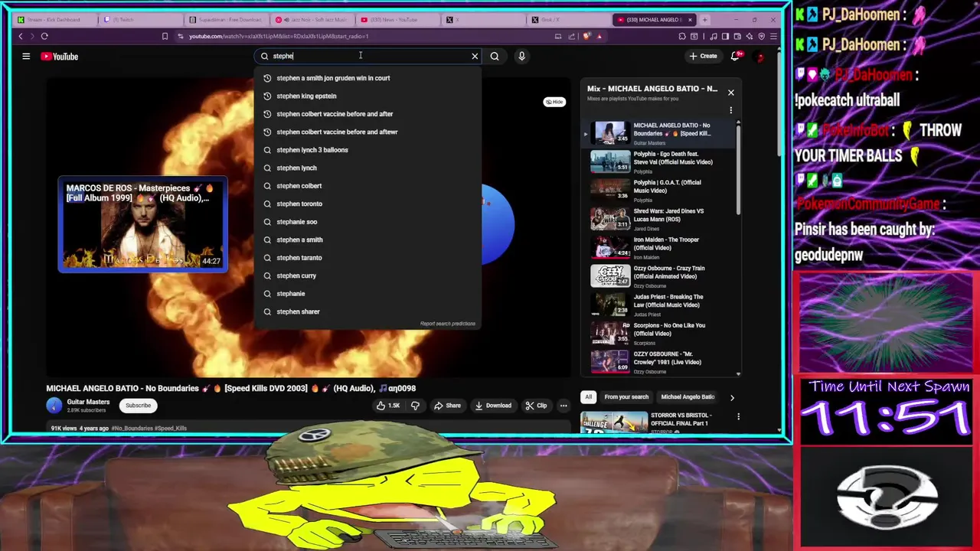Select the 'Michael Angelo Batio' chip
Viewport: 980px width, 551px height.
point(687,397)
